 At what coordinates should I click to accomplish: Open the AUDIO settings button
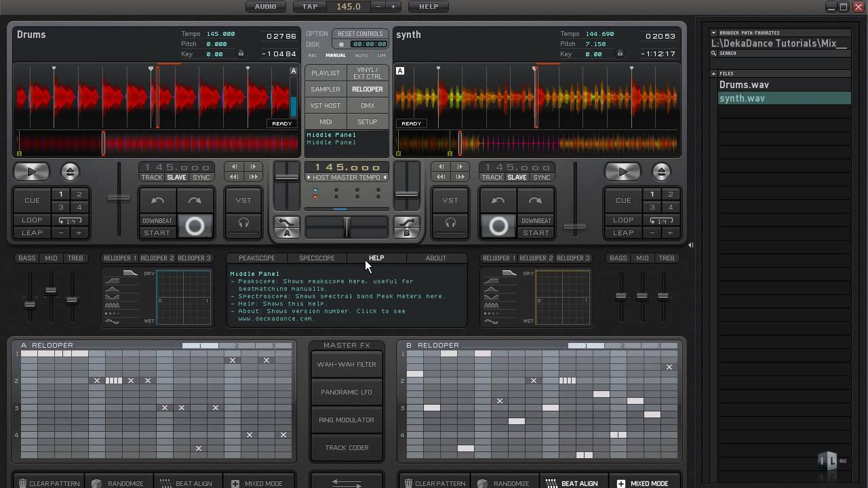tap(265, 7)
